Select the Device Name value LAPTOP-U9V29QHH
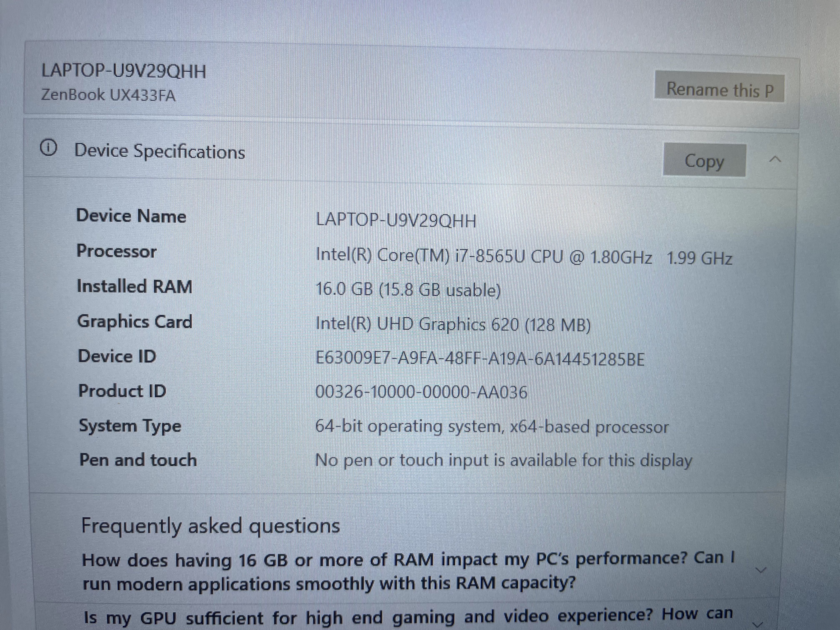Screen dimensions: 840x630 396,220
